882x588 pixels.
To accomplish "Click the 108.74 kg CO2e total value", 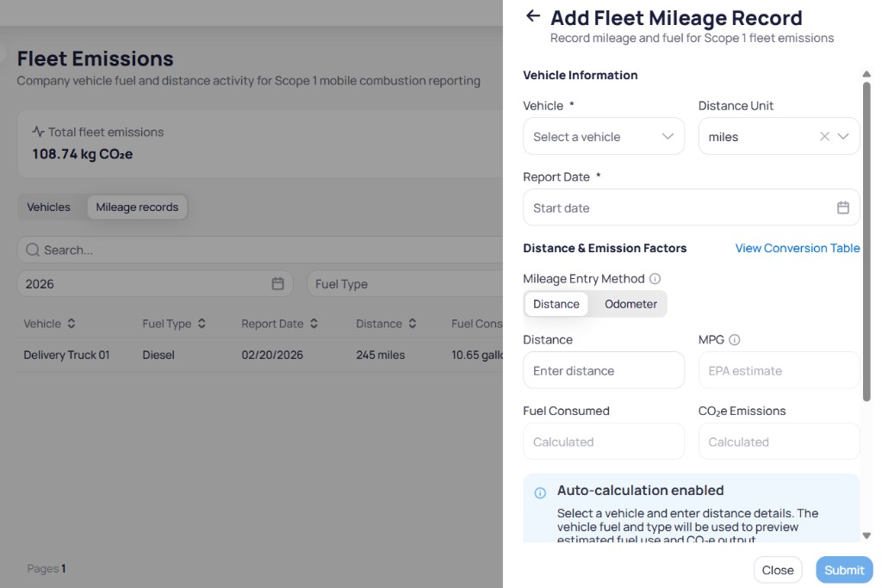I will 82,154.
